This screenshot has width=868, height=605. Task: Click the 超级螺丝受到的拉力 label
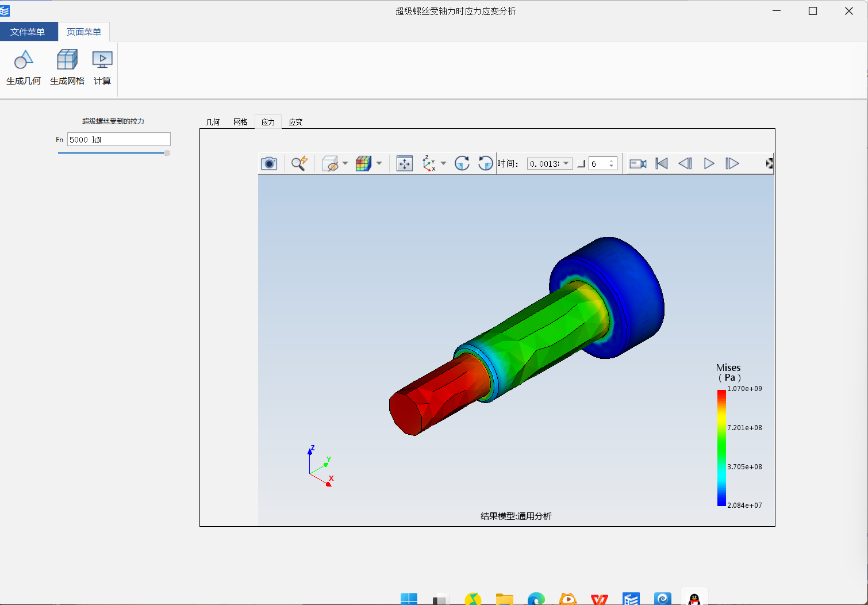pos(113,121)
